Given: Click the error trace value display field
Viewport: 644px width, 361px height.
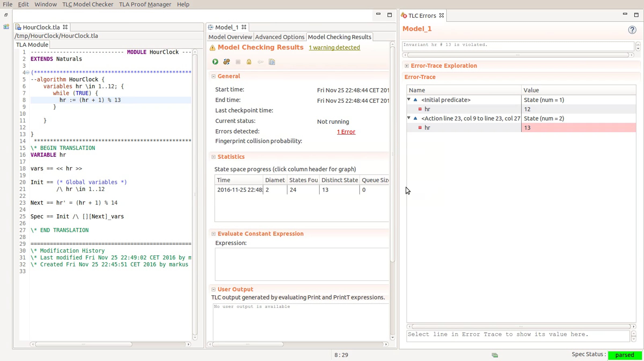Looking at the screenshot, I should point(518,336).
